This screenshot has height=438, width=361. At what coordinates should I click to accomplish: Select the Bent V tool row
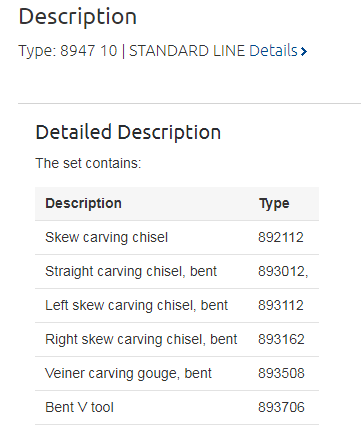click(x=177, y=408)
